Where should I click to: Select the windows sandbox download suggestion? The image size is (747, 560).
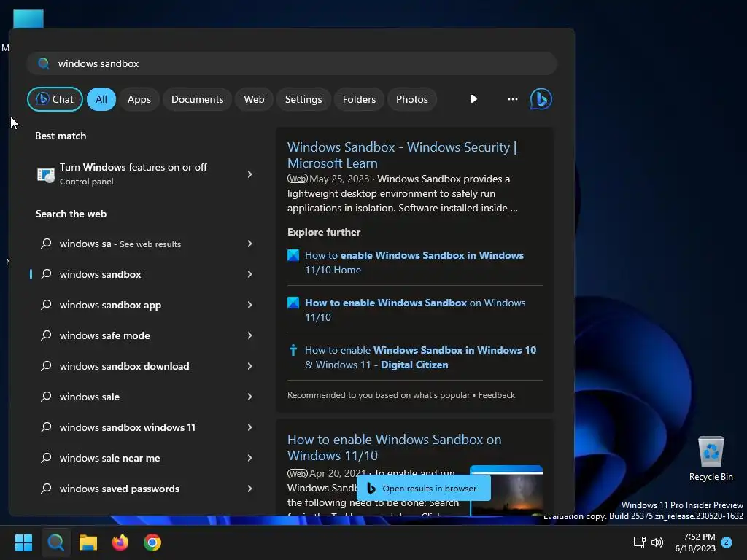(144, 366)
